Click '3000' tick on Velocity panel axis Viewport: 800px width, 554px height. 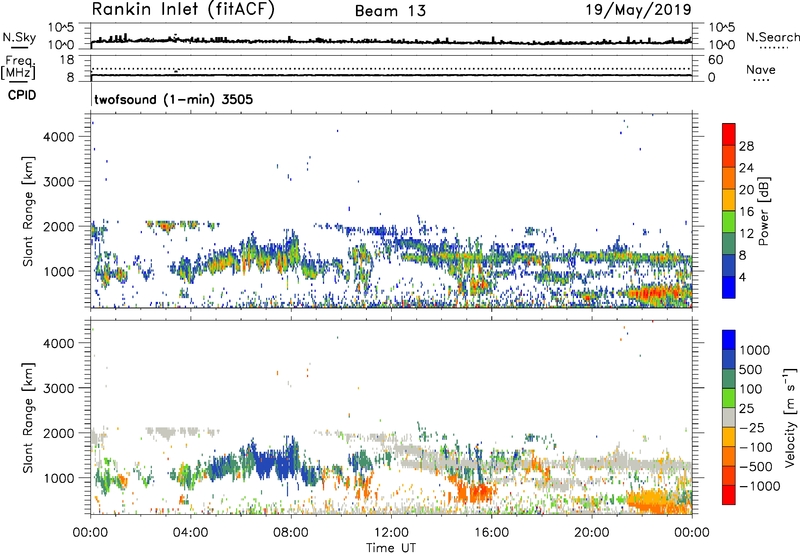[x=59, y=388]
